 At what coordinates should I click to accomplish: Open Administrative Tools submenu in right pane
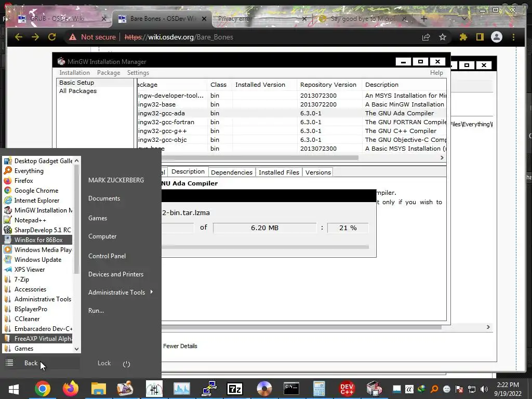point(121,292)
